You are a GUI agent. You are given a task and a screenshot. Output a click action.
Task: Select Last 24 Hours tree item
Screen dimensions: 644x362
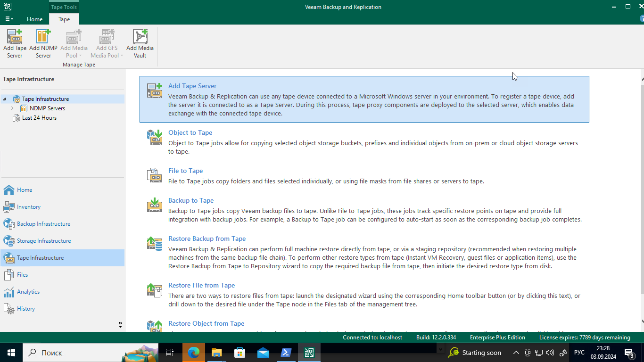39,118
